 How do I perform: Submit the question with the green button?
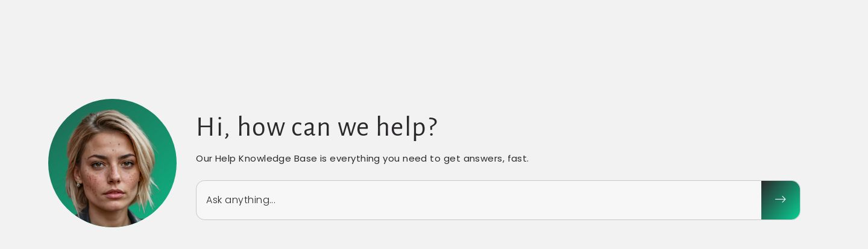click(x=781, y=200)
